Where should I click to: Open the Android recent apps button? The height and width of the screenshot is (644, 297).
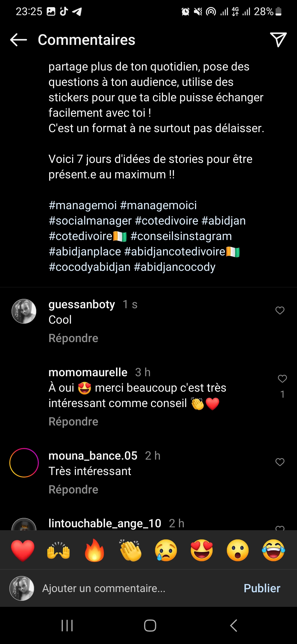coord(67,626)
